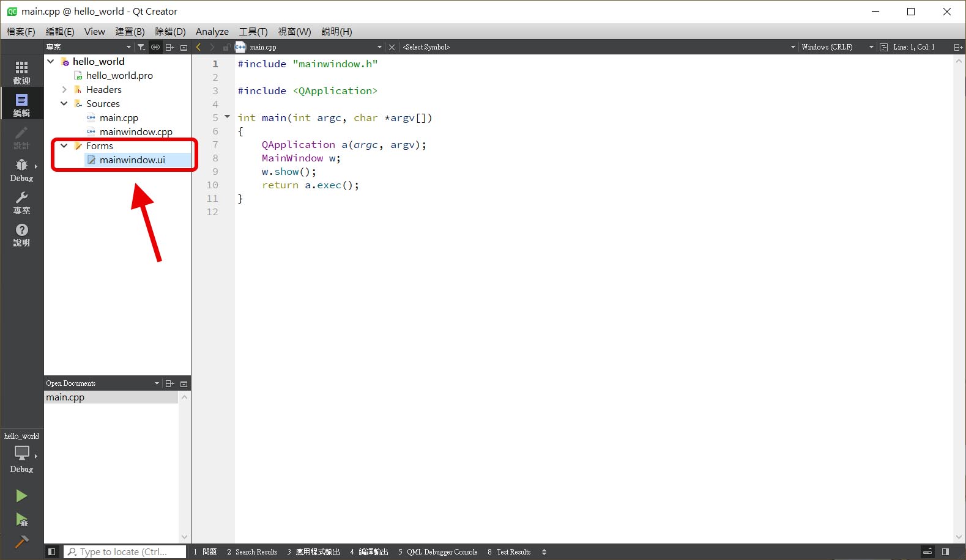966x560 pixels.
Task: Split the editor view
Action: (958, 47)
